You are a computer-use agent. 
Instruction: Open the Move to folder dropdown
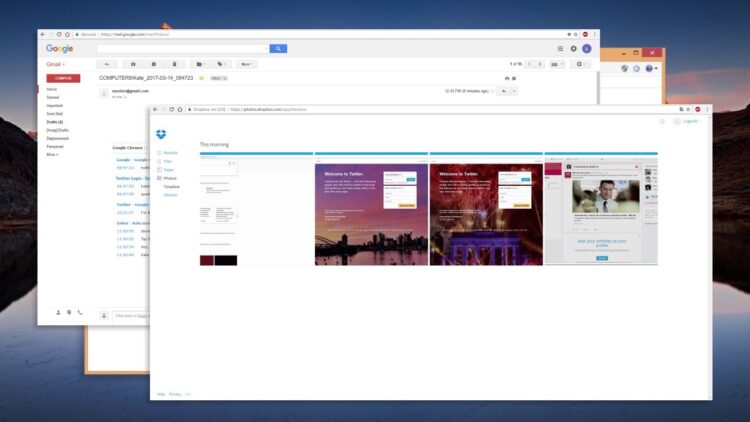[200, 64]
